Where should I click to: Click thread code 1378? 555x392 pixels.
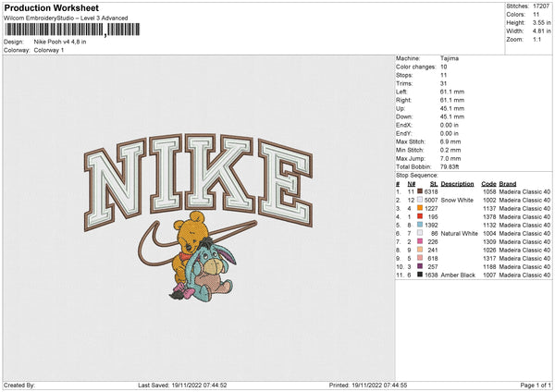[489, 217]
